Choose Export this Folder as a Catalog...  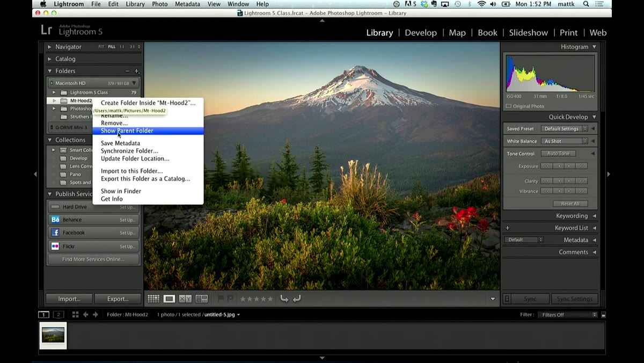[x=148, y=179]
